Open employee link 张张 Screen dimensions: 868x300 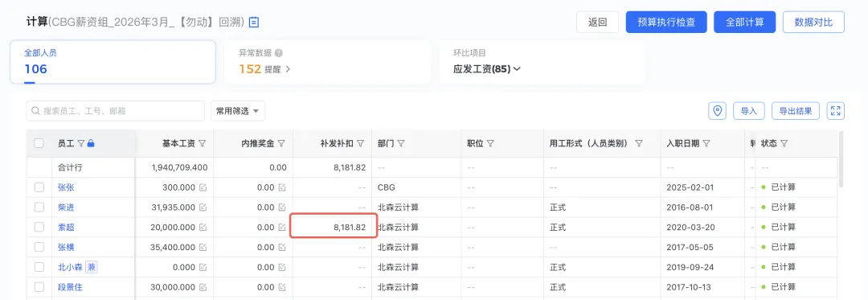(66, 187)
